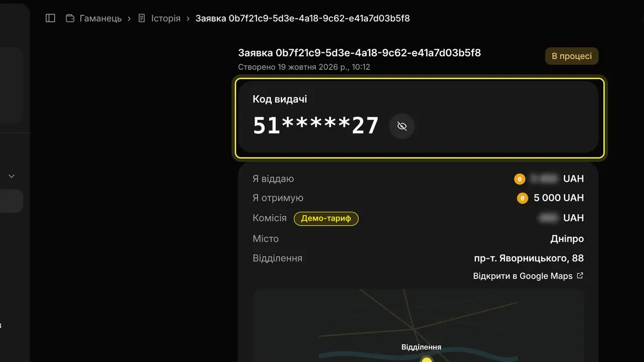
Task: Click the address пр-т. Яворницького, 88
Action: tap(529, 258)
